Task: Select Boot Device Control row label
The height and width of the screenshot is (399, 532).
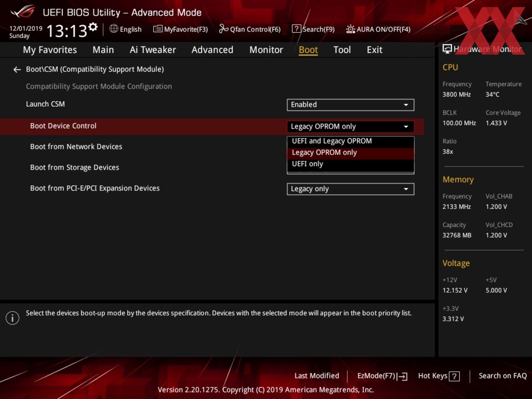Action: 63,126
